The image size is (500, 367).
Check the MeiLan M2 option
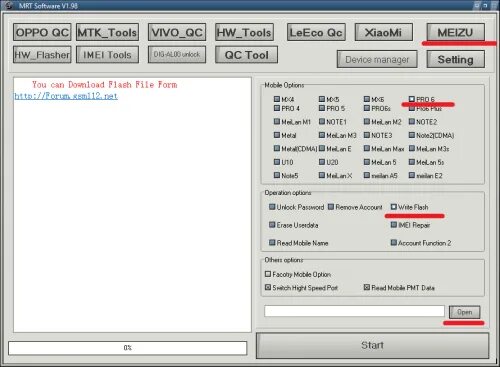click(x=367, y=122)
